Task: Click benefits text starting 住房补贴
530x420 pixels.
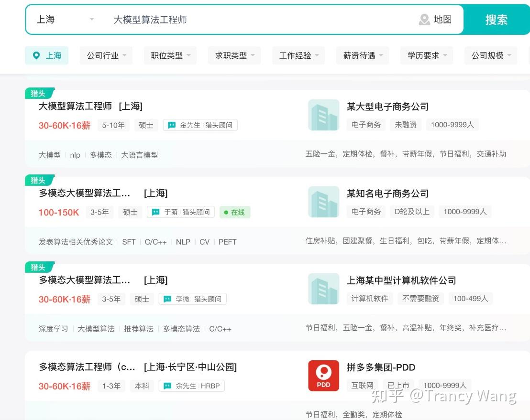Action: pyautogui.click(x=406, y=241)
